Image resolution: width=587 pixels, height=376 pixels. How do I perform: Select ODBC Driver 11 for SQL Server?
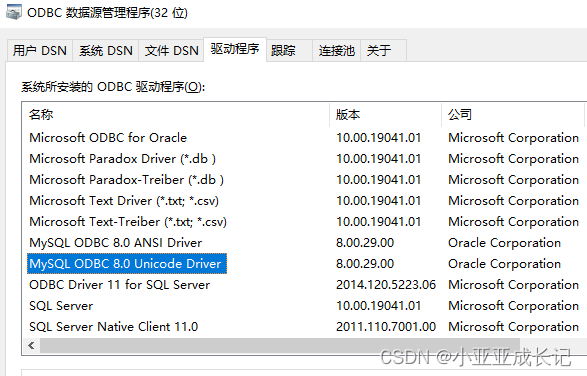pyautogui.click(x=119, y=285)
